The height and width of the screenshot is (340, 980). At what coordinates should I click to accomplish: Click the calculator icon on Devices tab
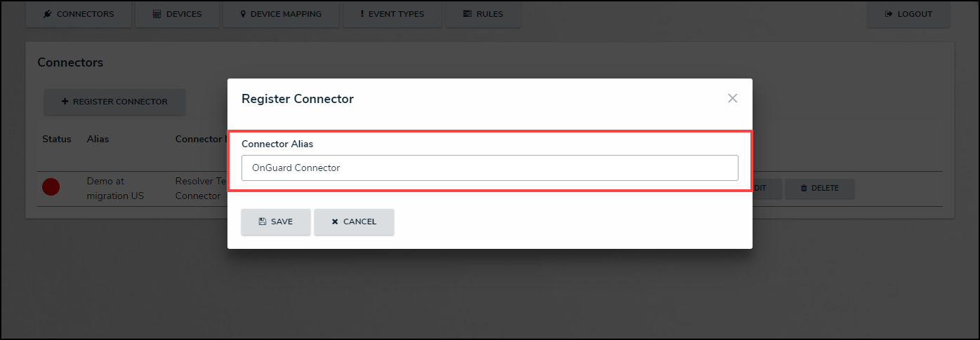(x=157, y=14)
